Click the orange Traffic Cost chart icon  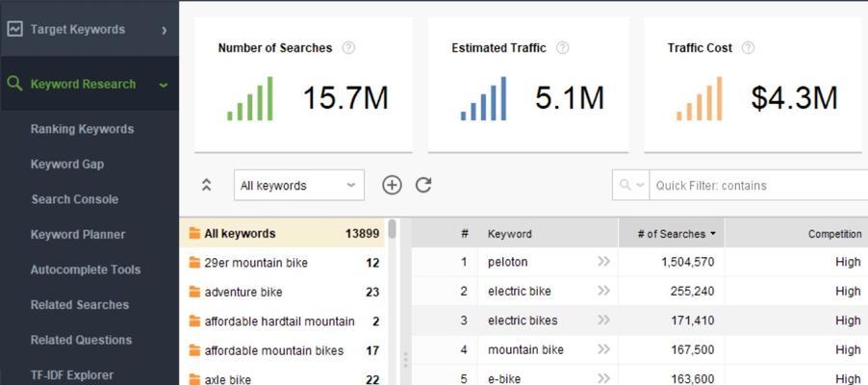(700, 98)
